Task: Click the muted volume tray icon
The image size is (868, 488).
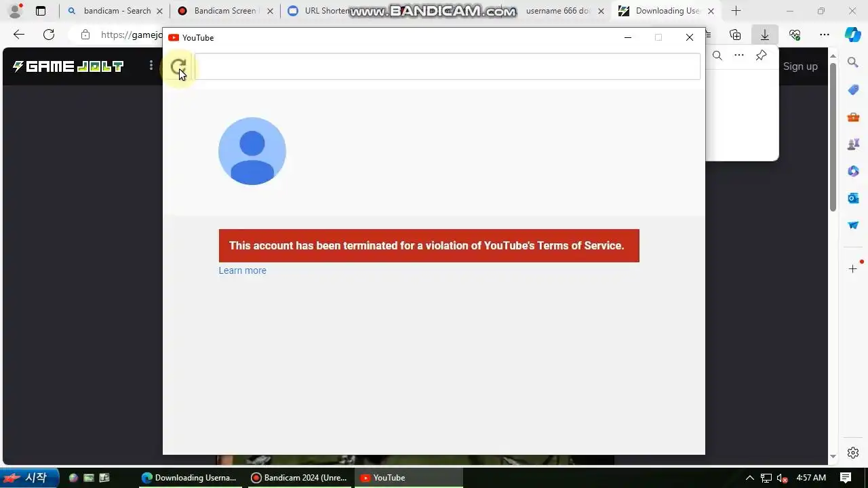Action: tap(782, 478)
